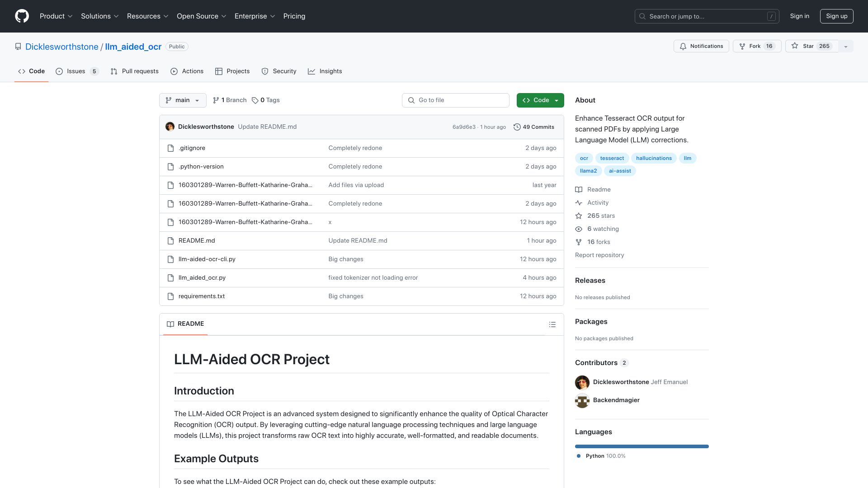Click the file icon beside requirements.txt
The image size is (868, 488).
tap(170, 296)
